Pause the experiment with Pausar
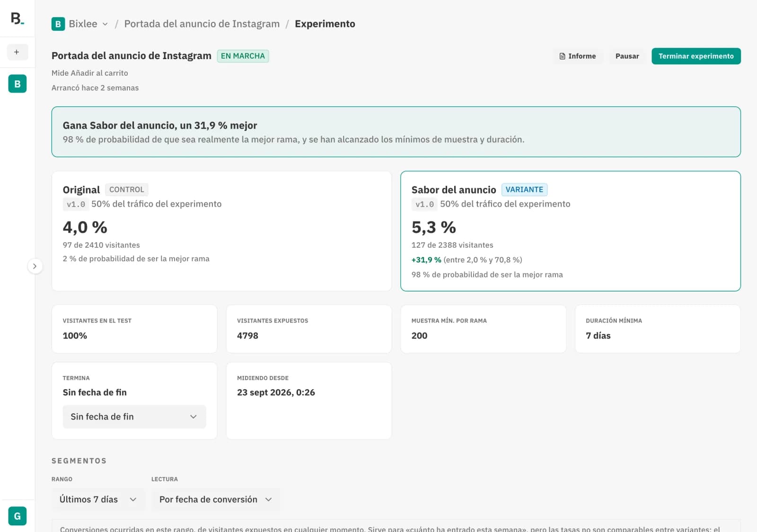Screen dimensions: 757x532 click(627, 56)
